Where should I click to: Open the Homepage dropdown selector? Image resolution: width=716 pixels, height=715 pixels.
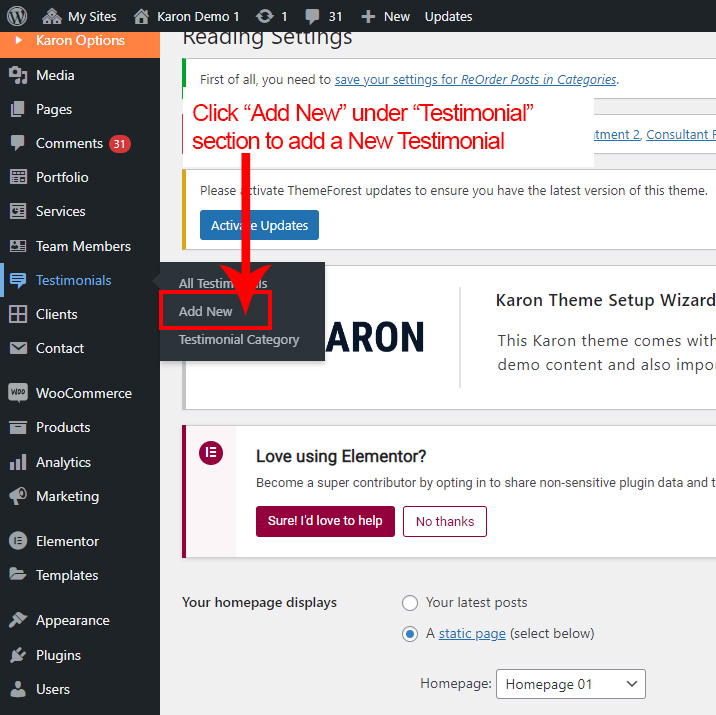pos(571,684)
